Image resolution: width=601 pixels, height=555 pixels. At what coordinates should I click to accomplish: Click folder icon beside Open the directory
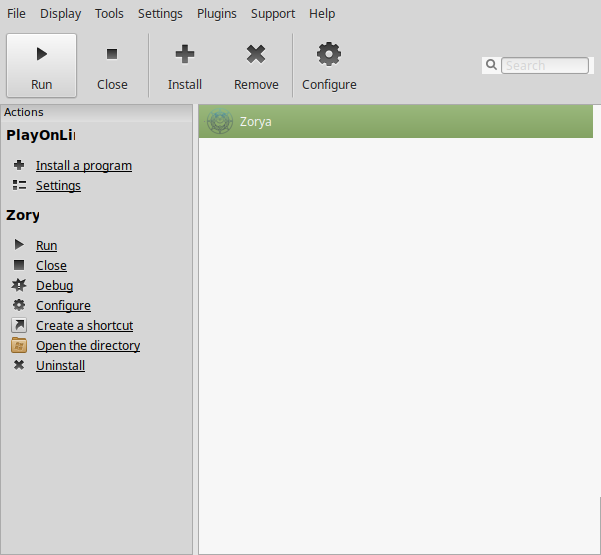click(x=19, y=345)
